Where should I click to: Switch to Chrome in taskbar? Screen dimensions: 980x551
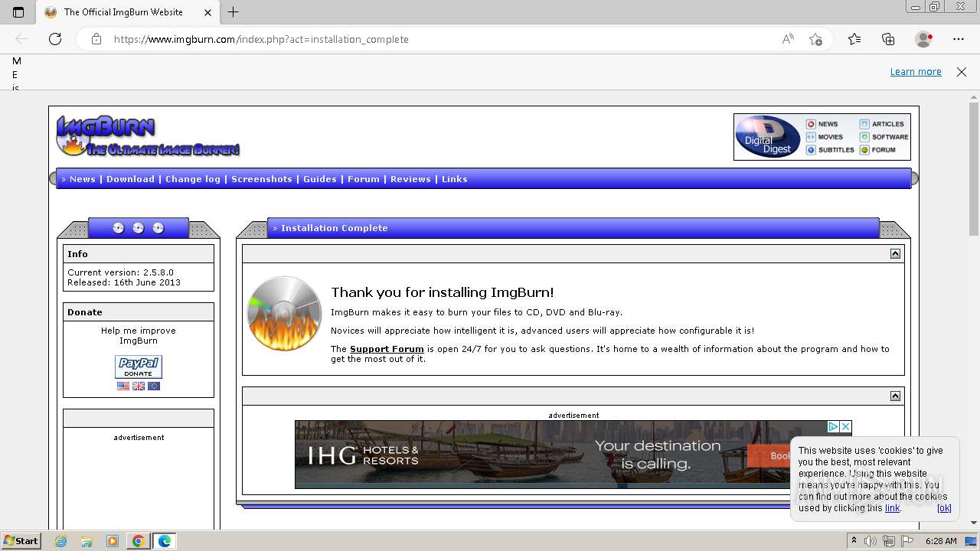(139, 541)
